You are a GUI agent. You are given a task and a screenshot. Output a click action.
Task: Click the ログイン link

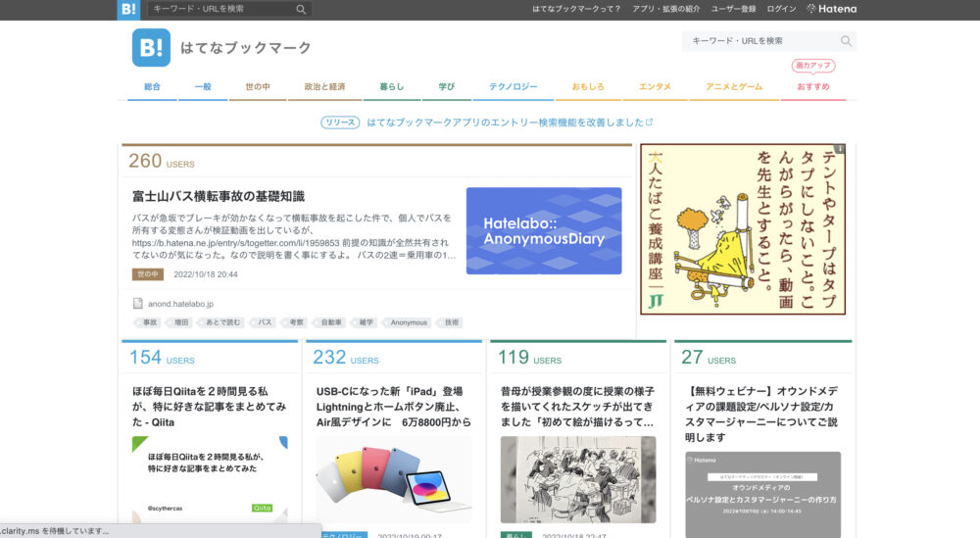[781, 9]
